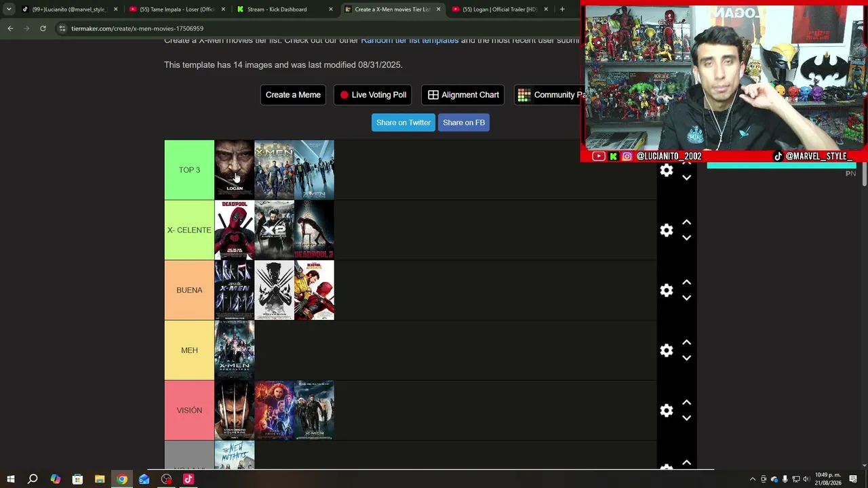Open File Explorer from the taskbar
The width and height of the screenshot is (868, 488).
[100, 479]
